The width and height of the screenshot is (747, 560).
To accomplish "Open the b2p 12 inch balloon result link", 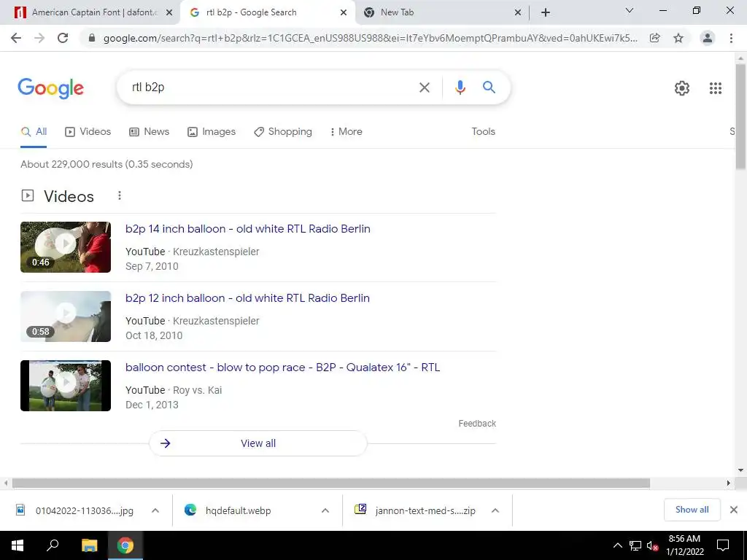I will (247, 298).
